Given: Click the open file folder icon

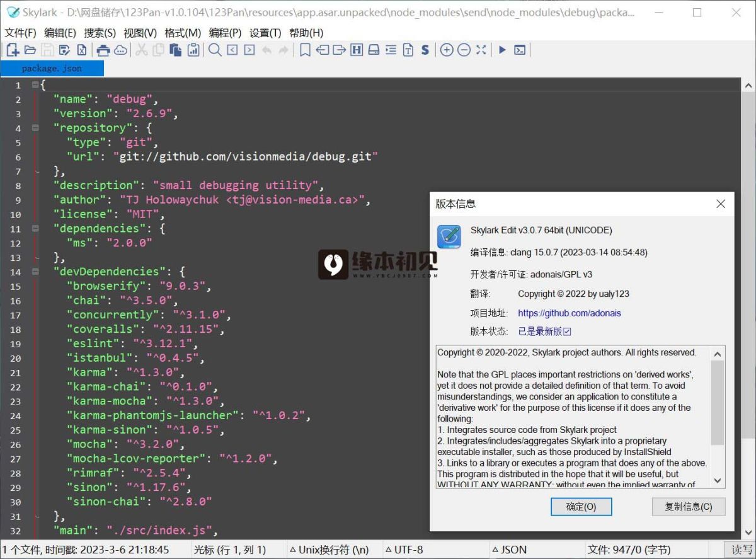Looking at the screenshot, I should click(30, 50).
